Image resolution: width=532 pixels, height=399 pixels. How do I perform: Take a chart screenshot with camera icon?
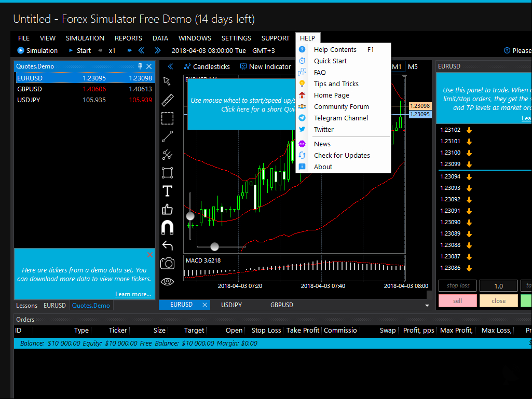click(x=167, y=263)
